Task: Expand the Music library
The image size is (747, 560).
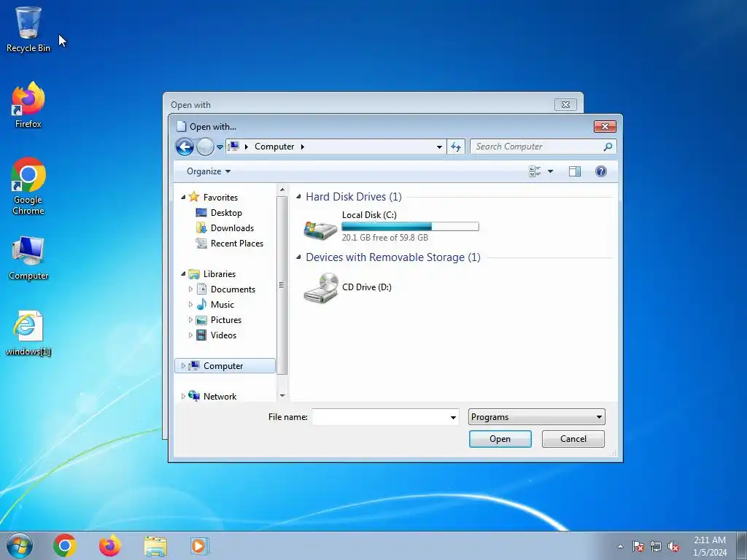Action: coord(190,304)
